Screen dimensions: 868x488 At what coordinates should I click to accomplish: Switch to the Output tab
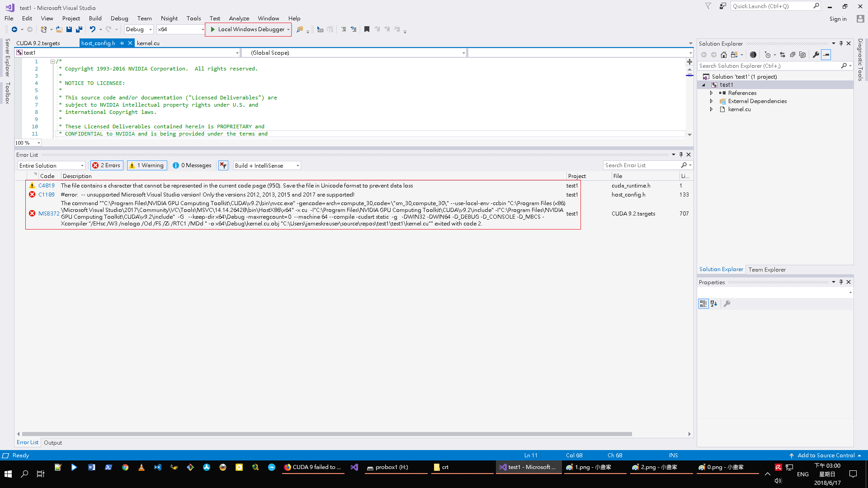(x=53, y=443)
